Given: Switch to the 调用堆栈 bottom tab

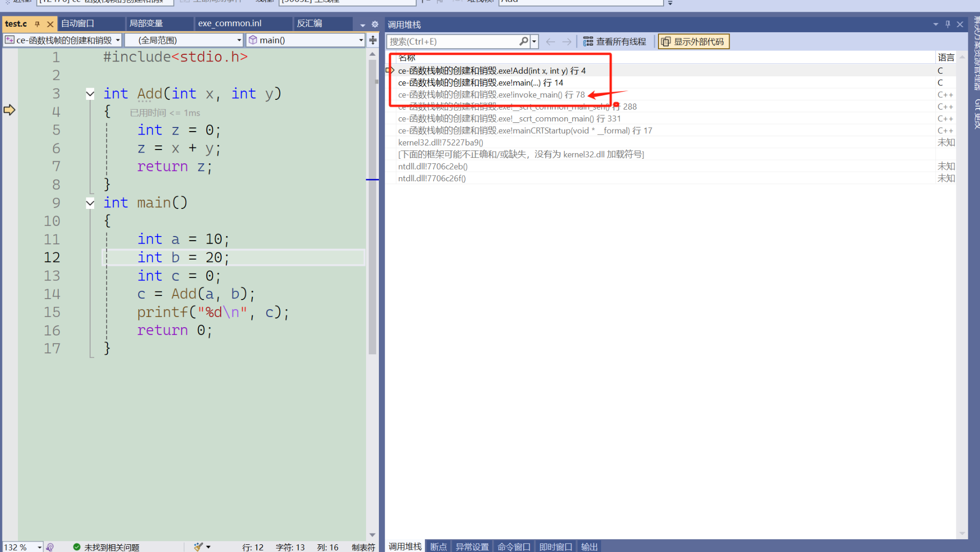Looking at the screenshot, I should point(405,546).
